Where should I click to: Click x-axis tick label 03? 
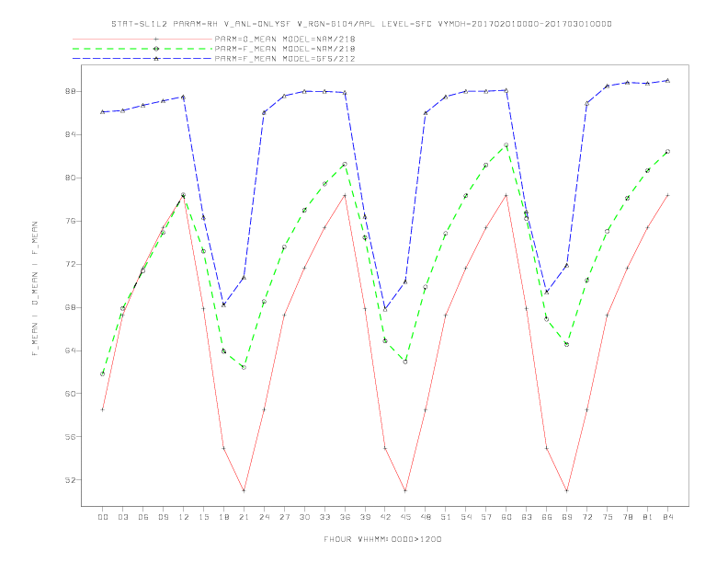[x=122, y=517]
